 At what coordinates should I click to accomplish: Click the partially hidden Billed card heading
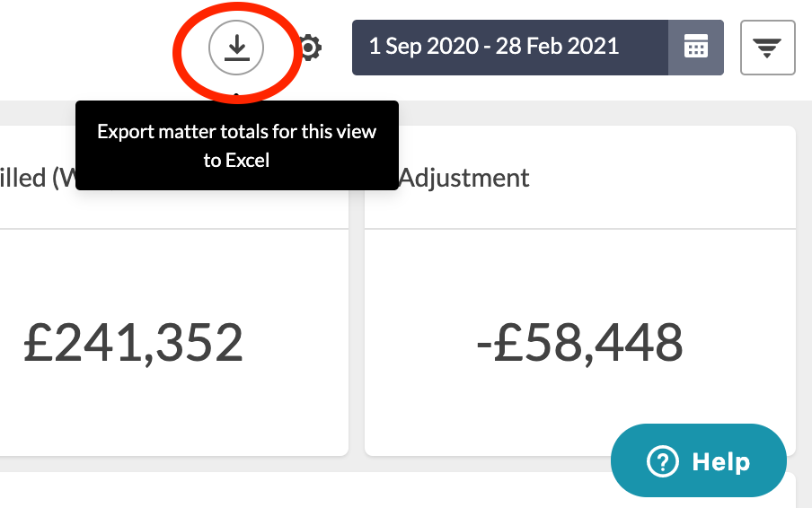38,178
